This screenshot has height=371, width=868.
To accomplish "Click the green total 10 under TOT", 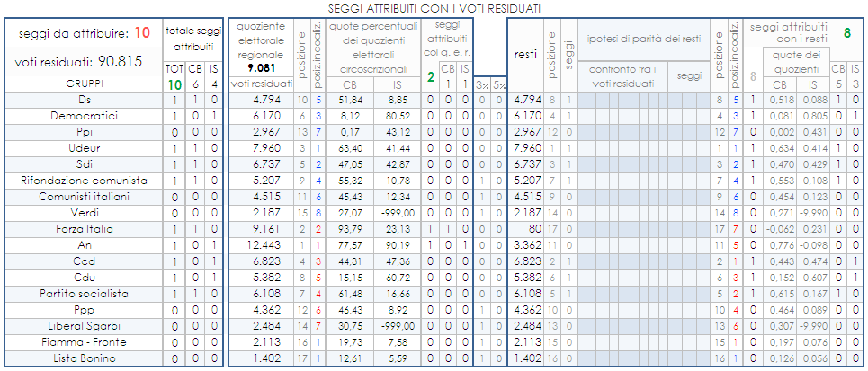I will tap(174, 84).
